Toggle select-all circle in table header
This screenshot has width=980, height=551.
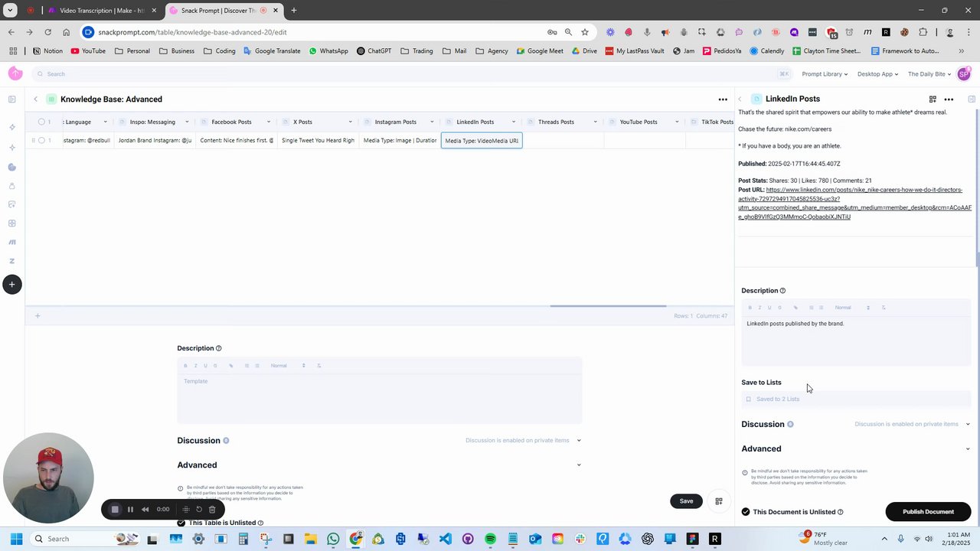41,122
